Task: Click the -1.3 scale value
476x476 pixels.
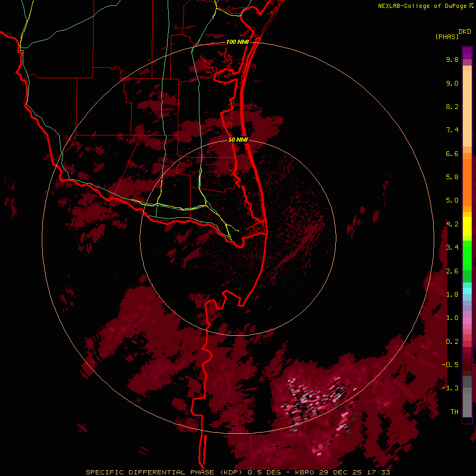Action: tap(450, 388)
